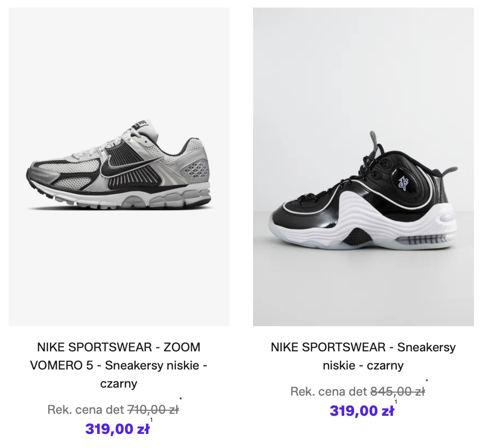Image resolution: width=484 pixels, height=448 pixels.
Task: Click the 319,00 zł price under Zoom Vomero 5
Action: tap(117, 429)
